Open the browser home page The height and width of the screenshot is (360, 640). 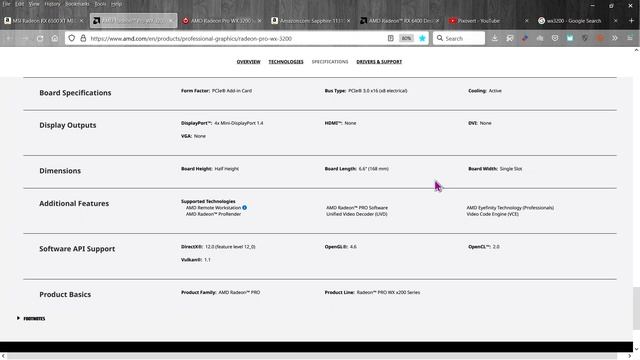[x=55, y=38]
